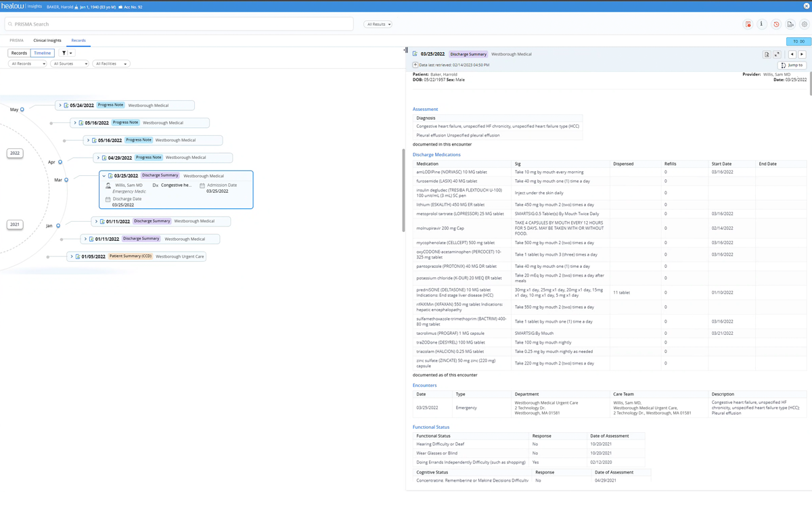This screenshot has height=512, width=812.
Task: Toggle the TO DO status button
Action: pos(797,41)
